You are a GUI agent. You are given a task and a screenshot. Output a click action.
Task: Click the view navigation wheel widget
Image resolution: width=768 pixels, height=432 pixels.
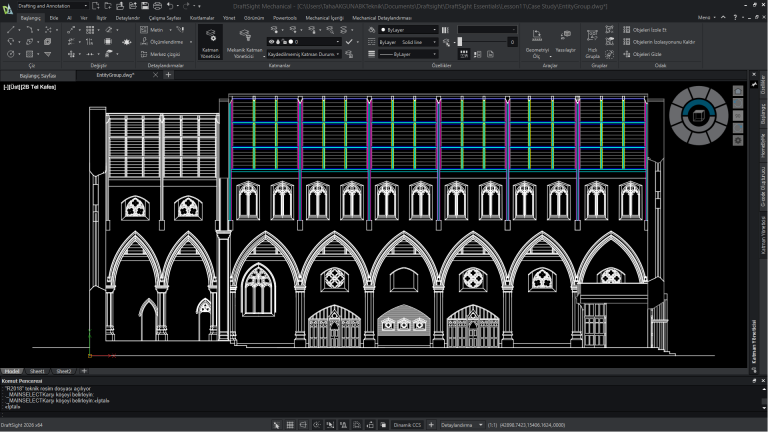point(700,115)
